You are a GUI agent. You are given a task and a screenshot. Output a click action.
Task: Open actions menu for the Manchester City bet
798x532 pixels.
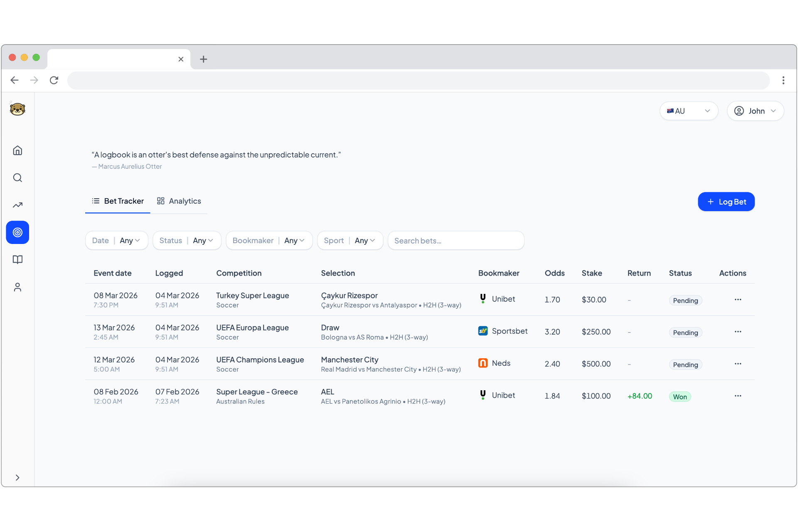click(x=738, y=364)
